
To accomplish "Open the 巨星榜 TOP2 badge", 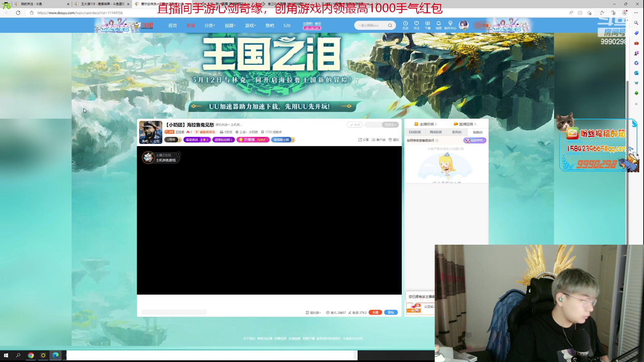I will [x=253, y=140].
